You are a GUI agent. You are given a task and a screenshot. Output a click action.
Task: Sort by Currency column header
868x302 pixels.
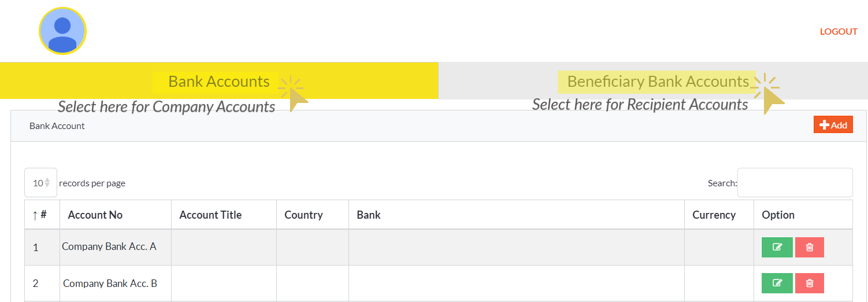[x=714, y=215]
